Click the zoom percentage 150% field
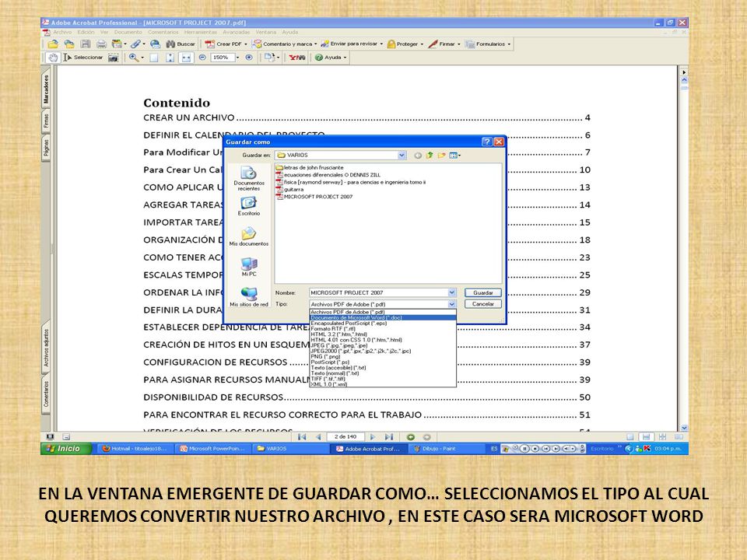This screenshot has height=560, width=747. click(223, 58)
